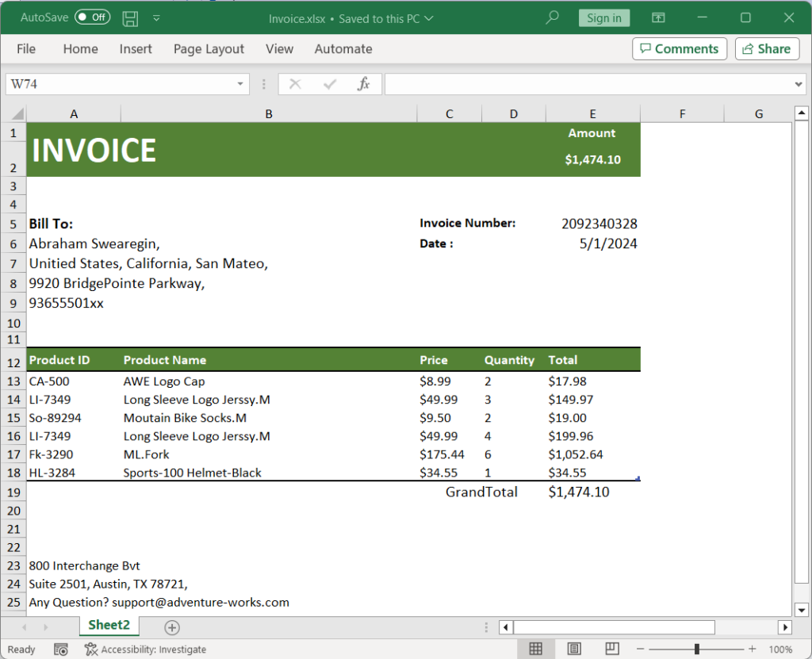Viewport: 812px width, 659px height.
Task: Click the macro recording status bar icon
Action: tap(61, 649)
